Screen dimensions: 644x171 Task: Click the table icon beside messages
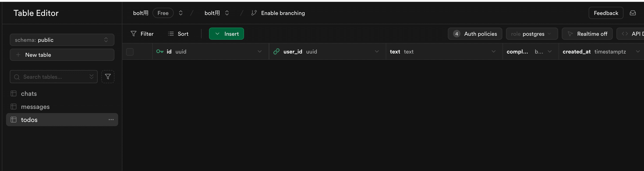coord(14,107)
